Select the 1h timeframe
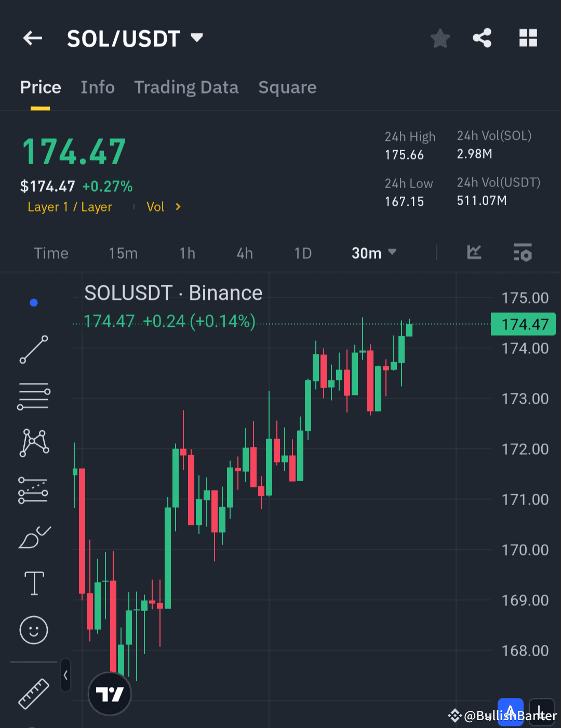561x728 pixels. click(x=187, y=253)
